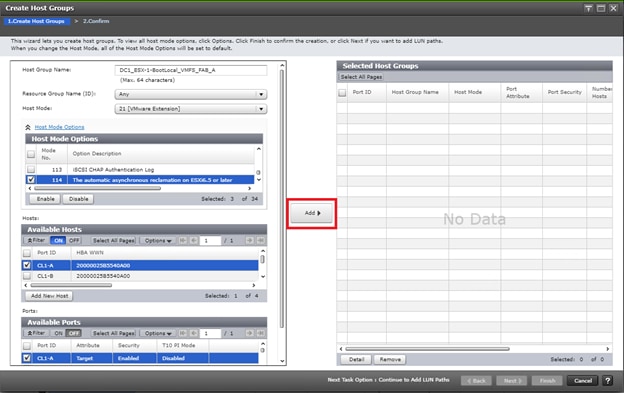The image size is (624, 393).
Task: Select wizard step 1.Create Host Groups
Action: (36, 21)
